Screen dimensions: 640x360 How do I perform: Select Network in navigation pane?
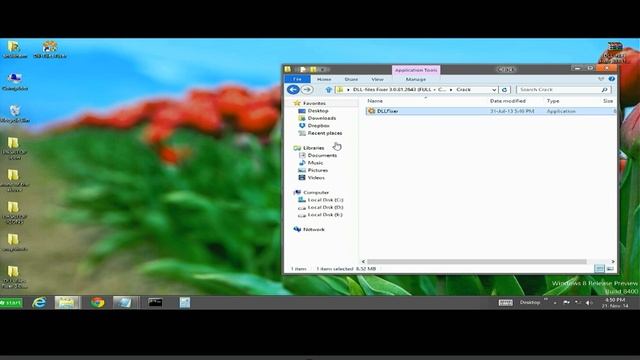point(313,229)
